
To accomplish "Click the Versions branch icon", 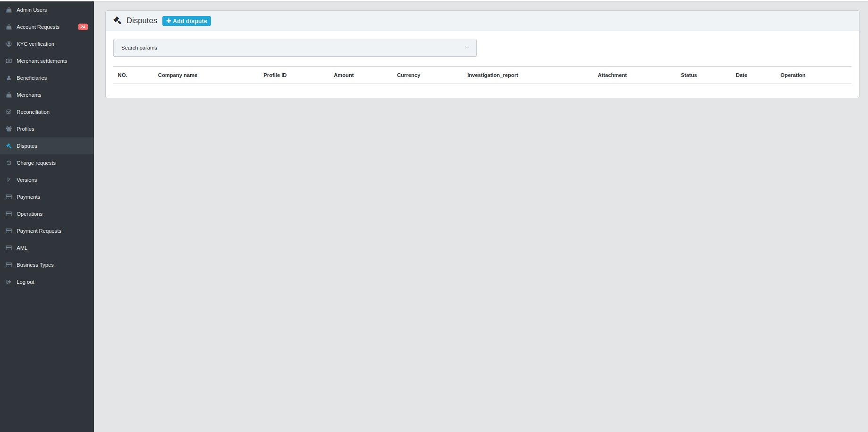I will [8, 180].
